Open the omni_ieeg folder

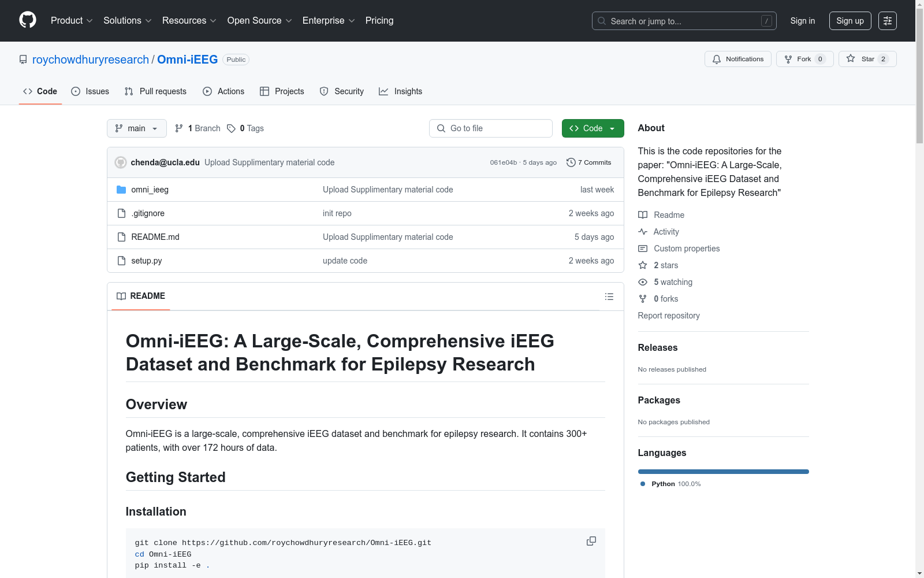(x=150, y=190)
